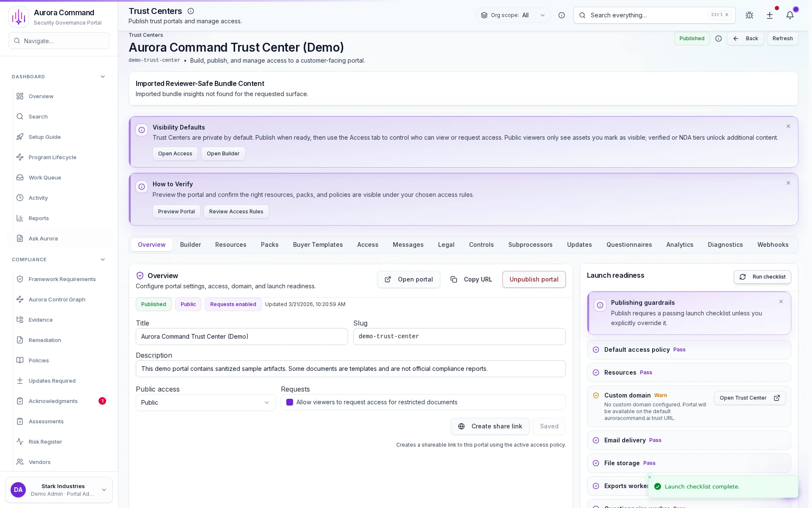The height and width of the screenshot is (508, 812).
Task: Switch to the Builder tab
Action: coord(190,245)
